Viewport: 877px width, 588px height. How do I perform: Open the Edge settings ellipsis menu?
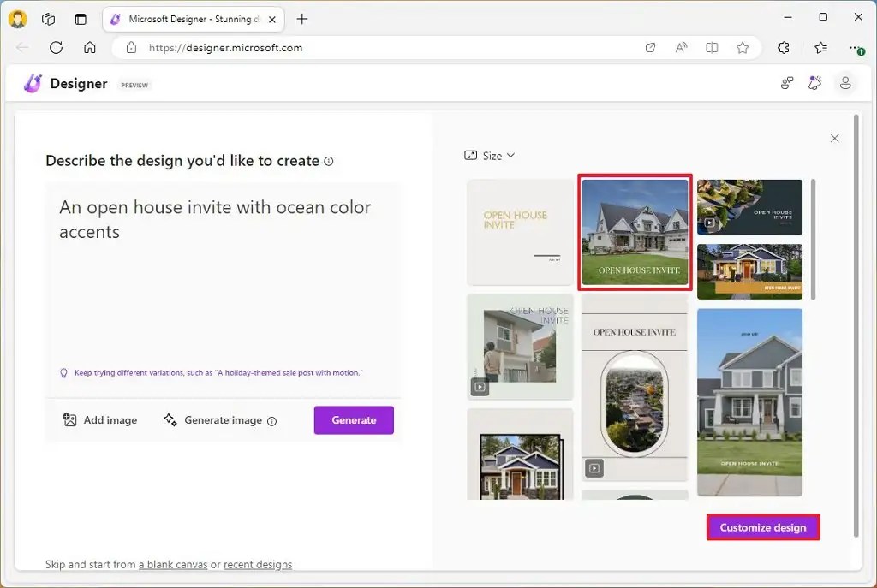point(856,48)
